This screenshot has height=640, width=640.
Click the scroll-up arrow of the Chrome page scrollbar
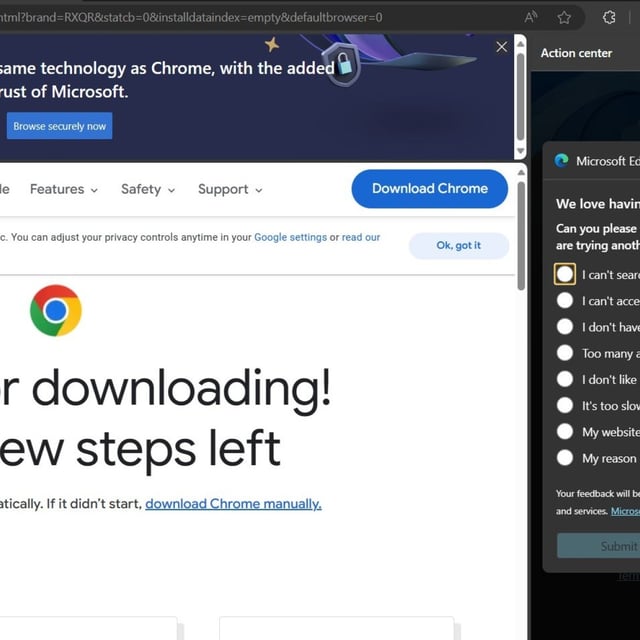click(x=521, y=173)
